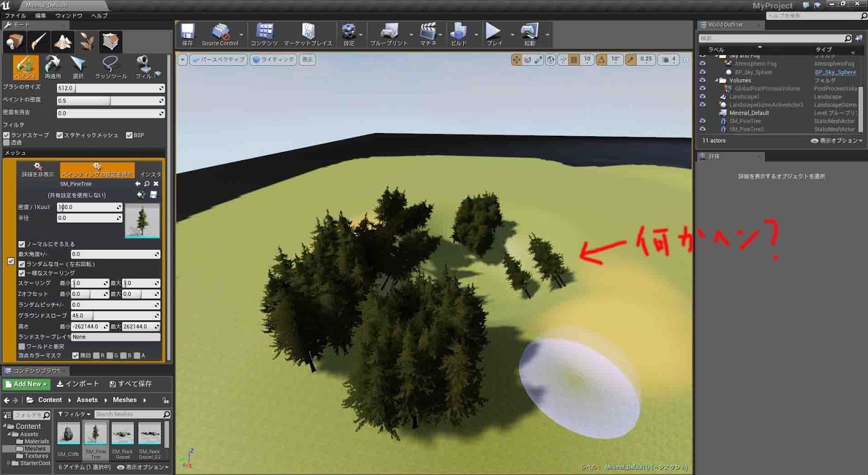Open the マチネ clapperboard icon
This screenshot has height=475, width=868.
[428, 35]
